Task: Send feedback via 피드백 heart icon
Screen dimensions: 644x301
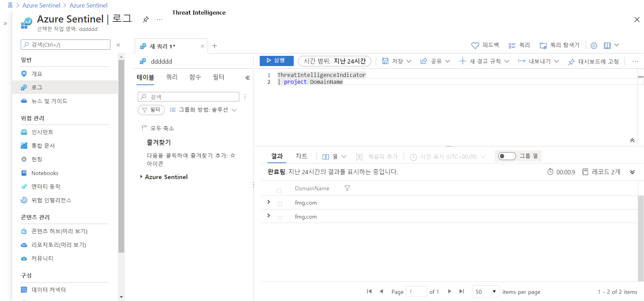Action: pos(485,45)
